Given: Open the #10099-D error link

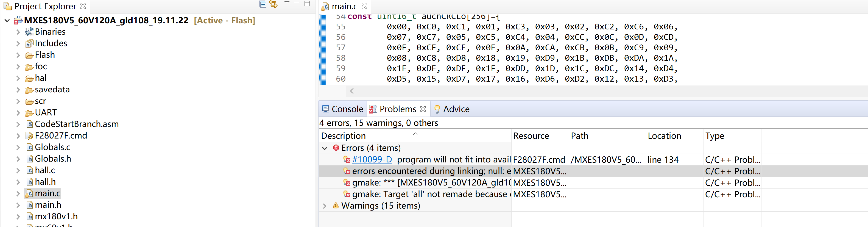Looking at the screenshot, I should tap(372, 160).
